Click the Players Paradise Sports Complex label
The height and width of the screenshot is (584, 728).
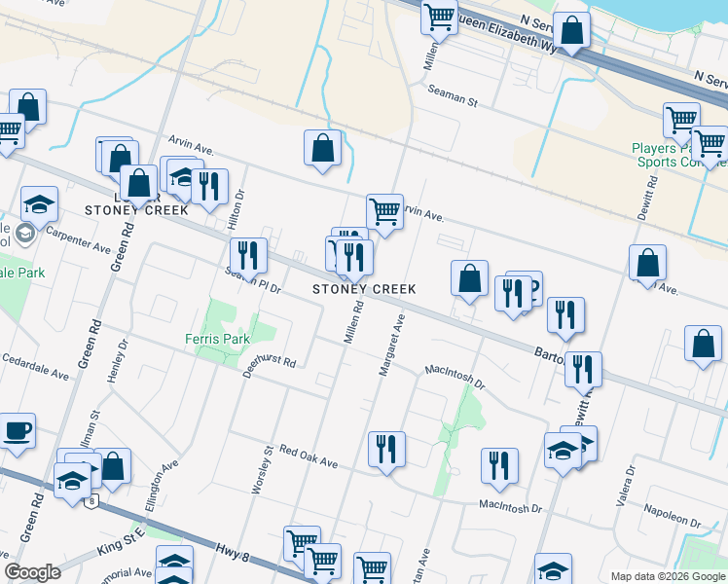point(679,155)
